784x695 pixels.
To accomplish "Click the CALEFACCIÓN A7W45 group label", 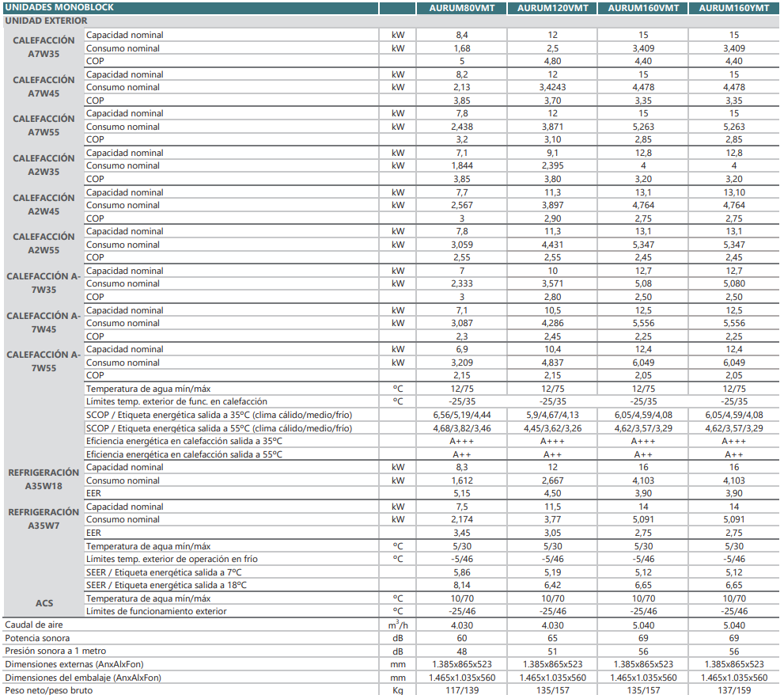I will (x=44, y=86).
